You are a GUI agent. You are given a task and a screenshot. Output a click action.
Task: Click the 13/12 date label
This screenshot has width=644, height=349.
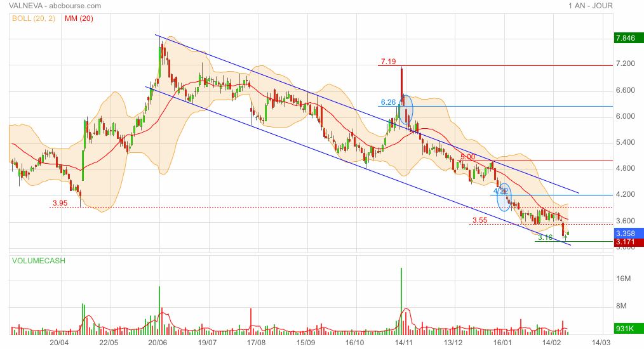pyautogui.click(x=453, y=343)
